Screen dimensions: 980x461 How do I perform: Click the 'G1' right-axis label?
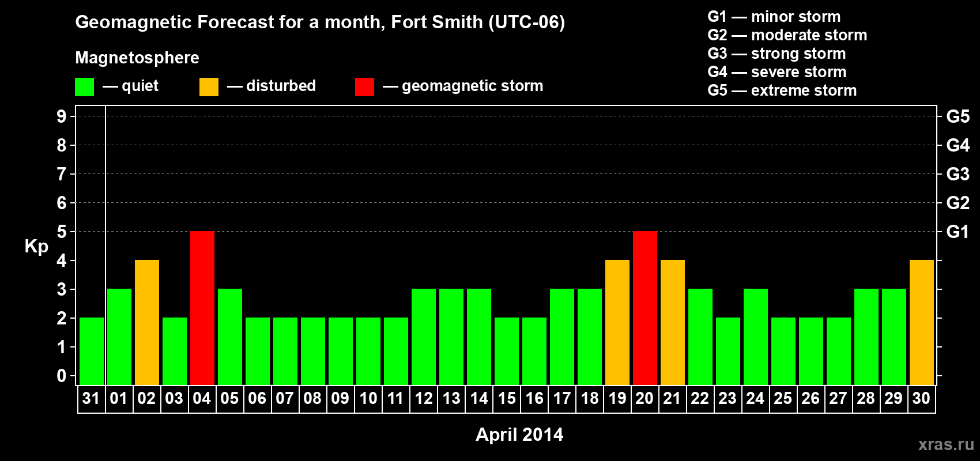pos(958,232)
